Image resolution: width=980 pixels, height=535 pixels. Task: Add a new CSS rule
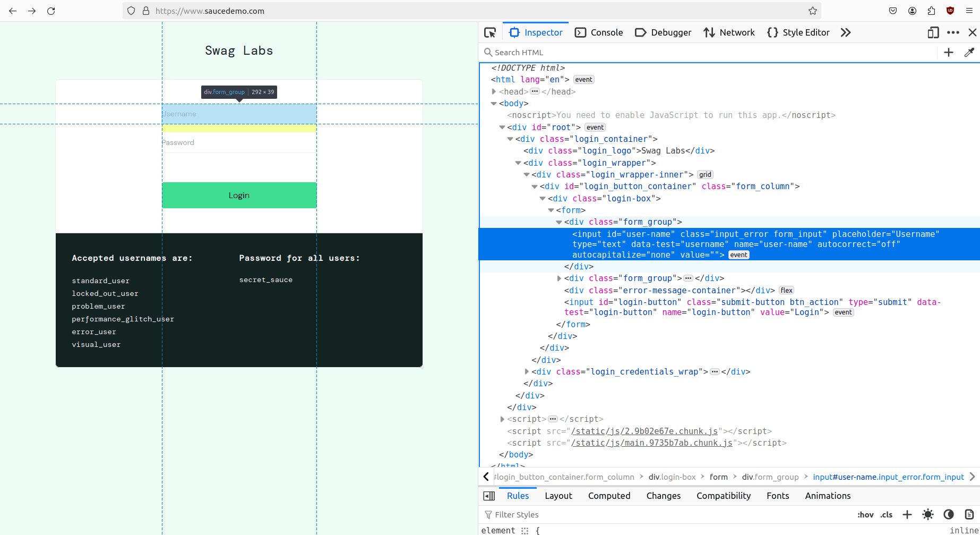(907, 514)
